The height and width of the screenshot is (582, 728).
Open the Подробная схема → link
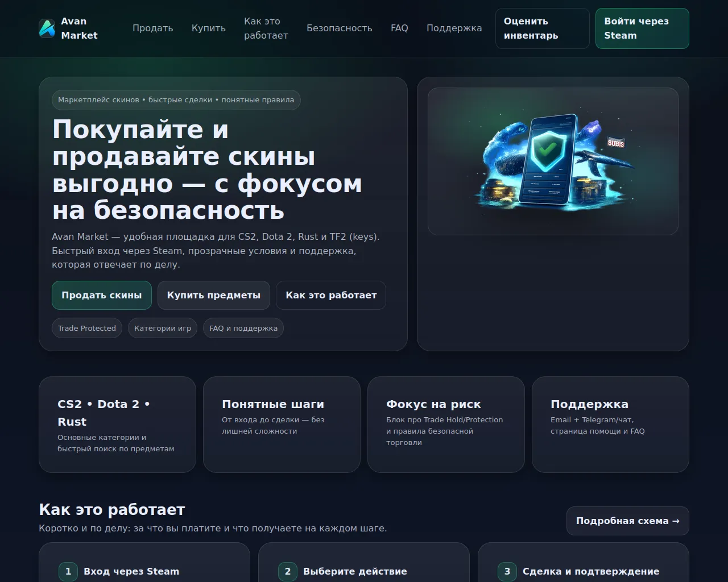point(627,521)
